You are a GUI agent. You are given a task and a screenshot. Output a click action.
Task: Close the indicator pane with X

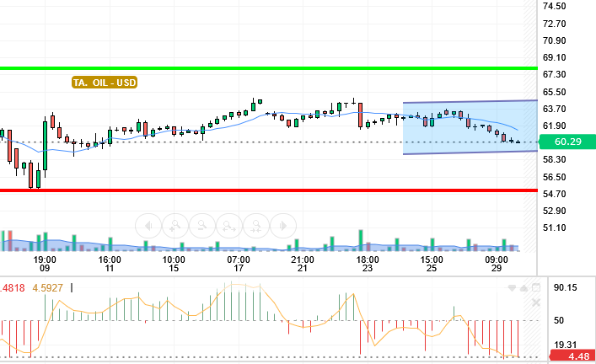tap(536, 302)
